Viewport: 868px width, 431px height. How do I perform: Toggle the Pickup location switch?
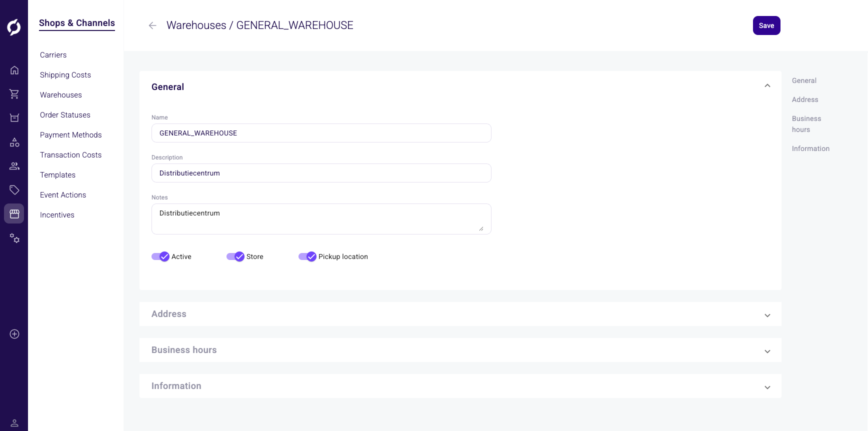click(x=307, y=256)
